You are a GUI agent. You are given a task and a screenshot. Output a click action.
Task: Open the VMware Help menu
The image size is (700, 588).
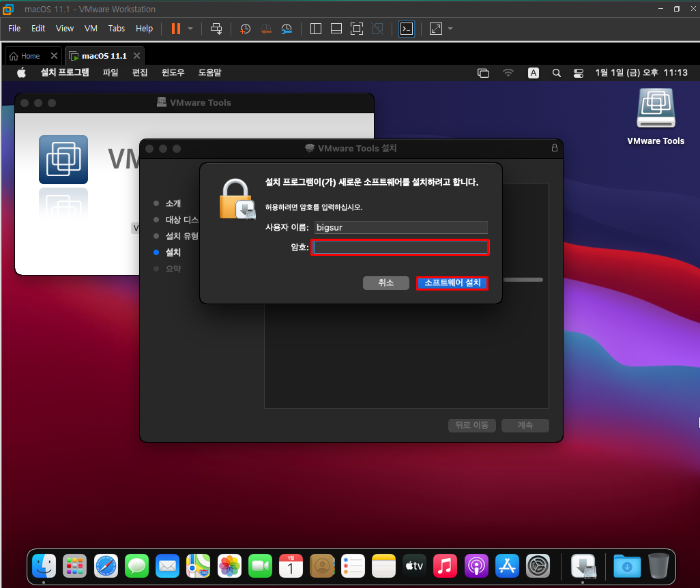tap(144, 29)
